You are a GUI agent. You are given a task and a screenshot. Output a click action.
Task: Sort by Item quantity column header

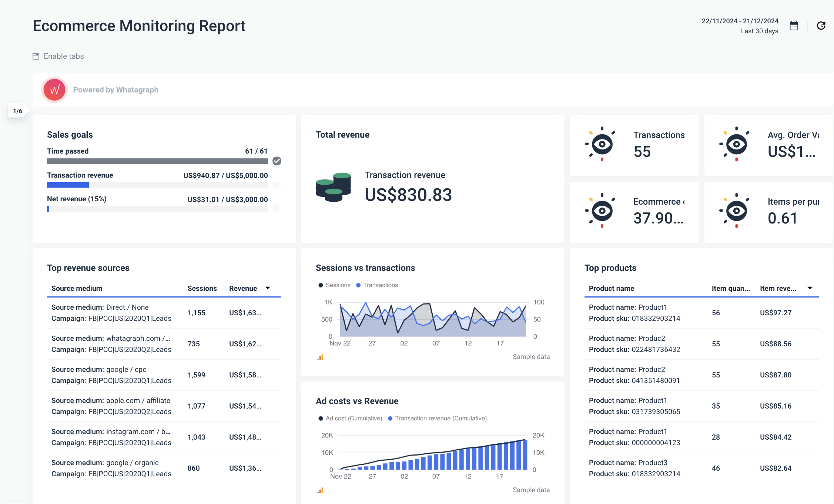point(731,288)
